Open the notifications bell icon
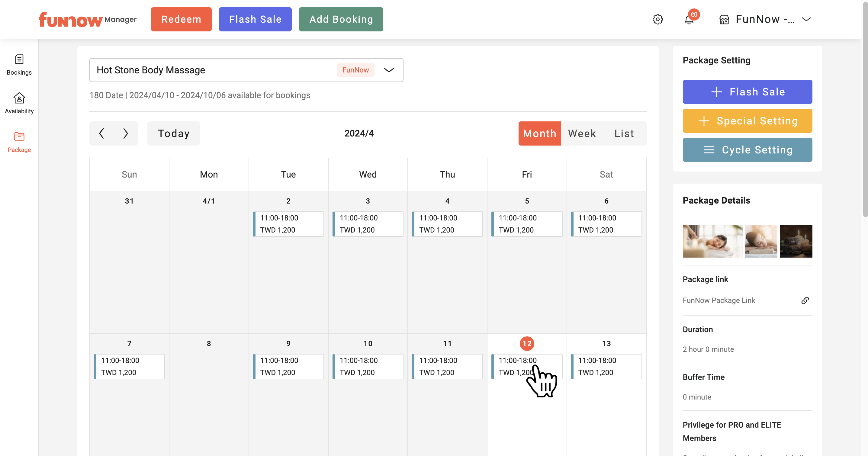The height and width of the screenshot is (456, 868). pyautogui.click(x=689, y=20)
